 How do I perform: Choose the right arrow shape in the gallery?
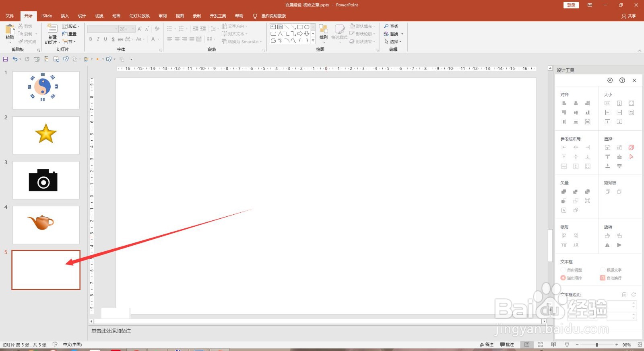[300, 34]
